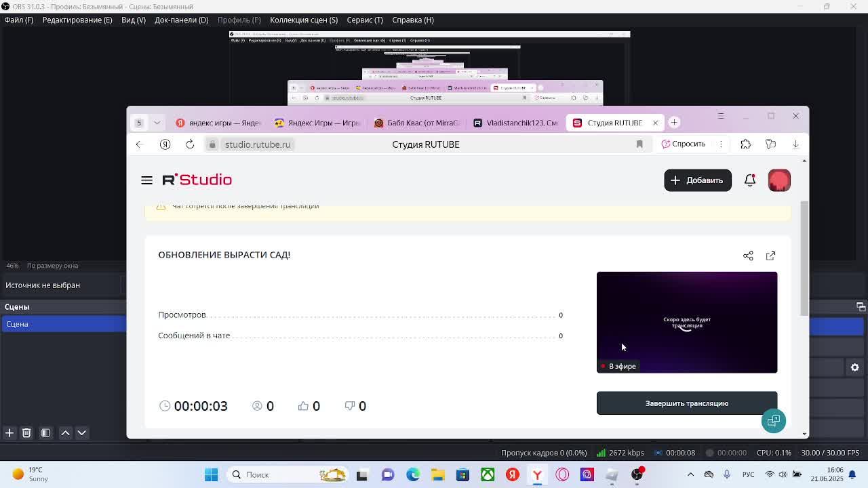
Task: Open Справка (H) menu
Action: click(413, 20)
